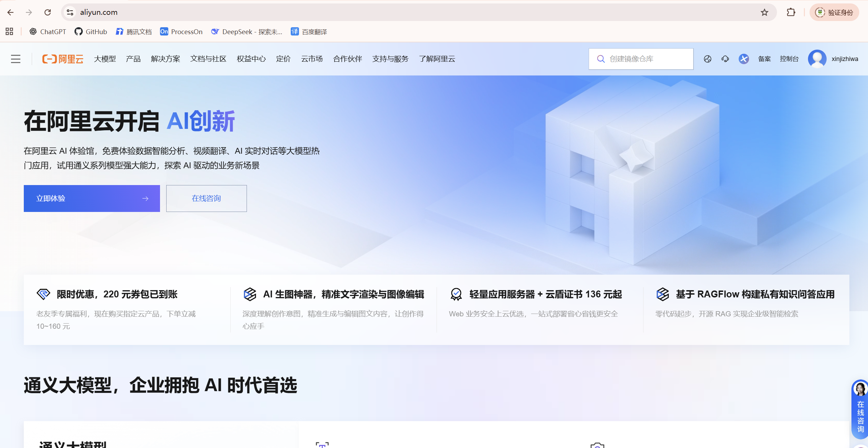Click the user avatar icon
The height and width of the screenshot is (448, 868).
(817, 59)
